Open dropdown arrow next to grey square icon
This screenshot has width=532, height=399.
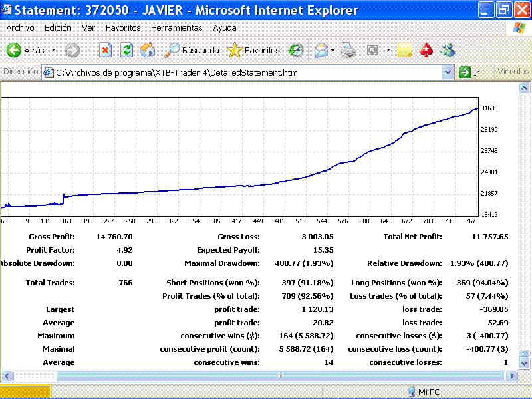coord(388,50)
